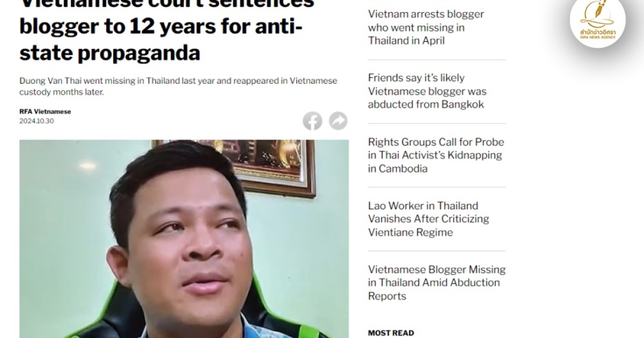This screenshot has width=644, height=338.
Task: Open 'Friends say it's likely' abduction article
Action: coord(427,91)
